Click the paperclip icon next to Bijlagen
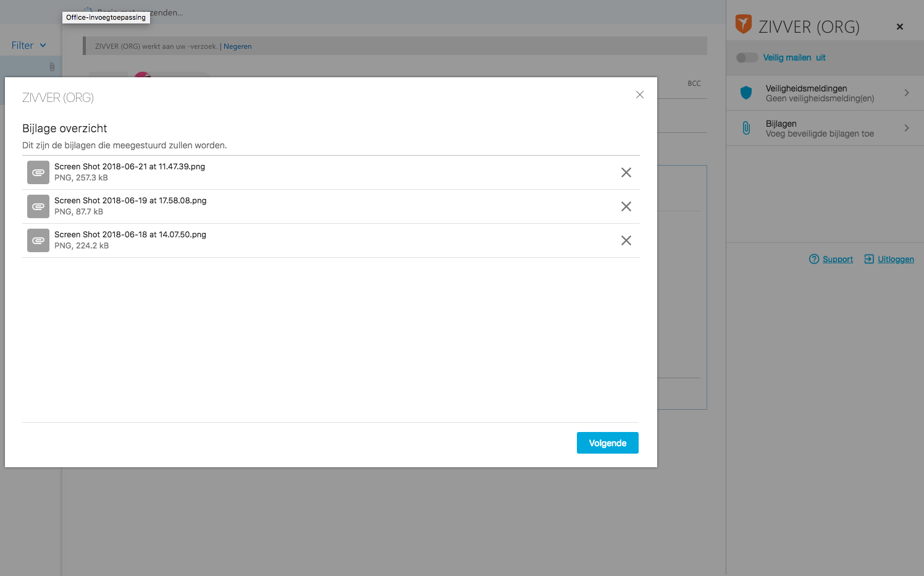924x576 pixels. click(746, 128)
